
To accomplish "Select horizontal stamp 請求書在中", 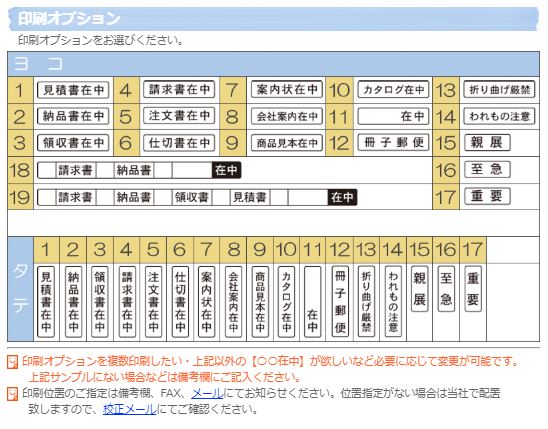I will 179,90.
